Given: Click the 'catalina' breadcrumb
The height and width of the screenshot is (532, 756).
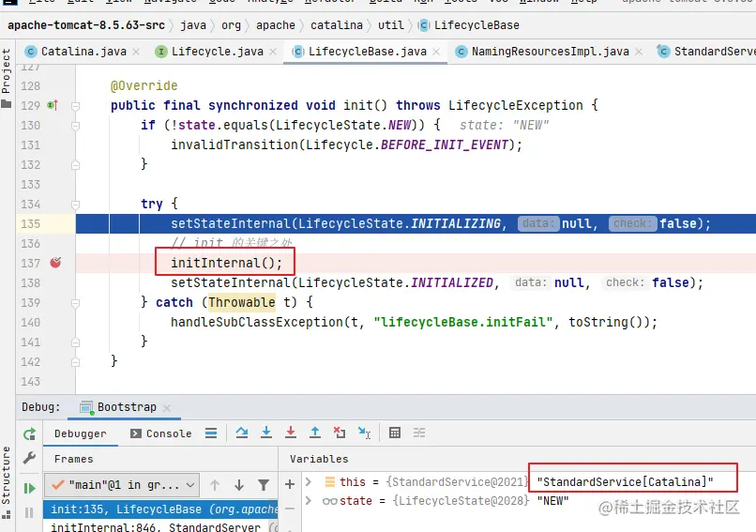Looking at the screenshot, I should pyautogui.click(x=337, y=25).
